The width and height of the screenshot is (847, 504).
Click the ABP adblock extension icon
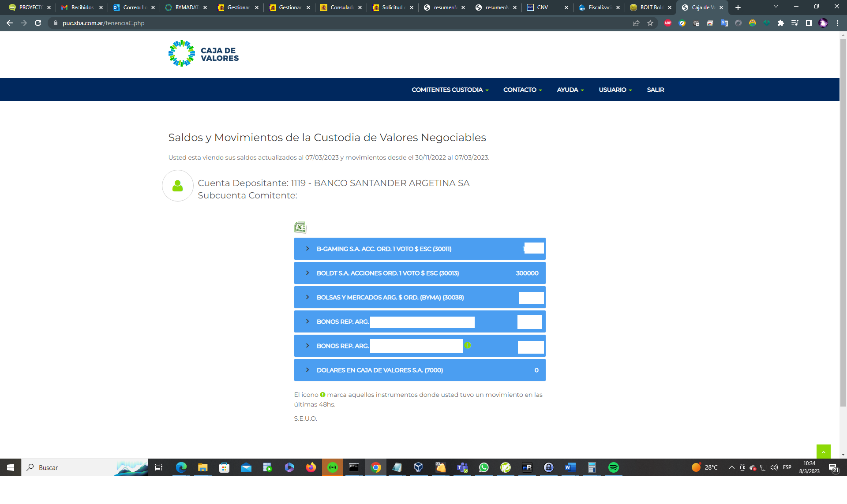(668, 23)
